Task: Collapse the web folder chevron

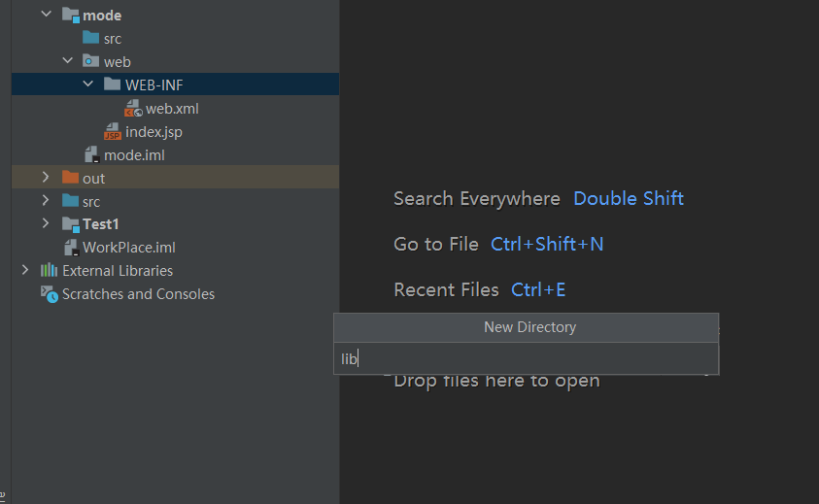Action: tap(67, 60)
